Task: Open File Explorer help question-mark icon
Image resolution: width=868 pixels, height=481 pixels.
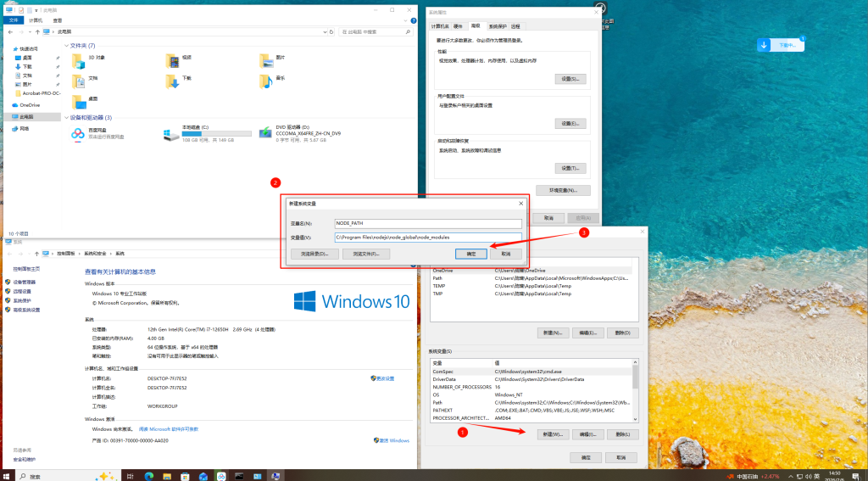Action: pyautogui.click(x=413, y=20)
